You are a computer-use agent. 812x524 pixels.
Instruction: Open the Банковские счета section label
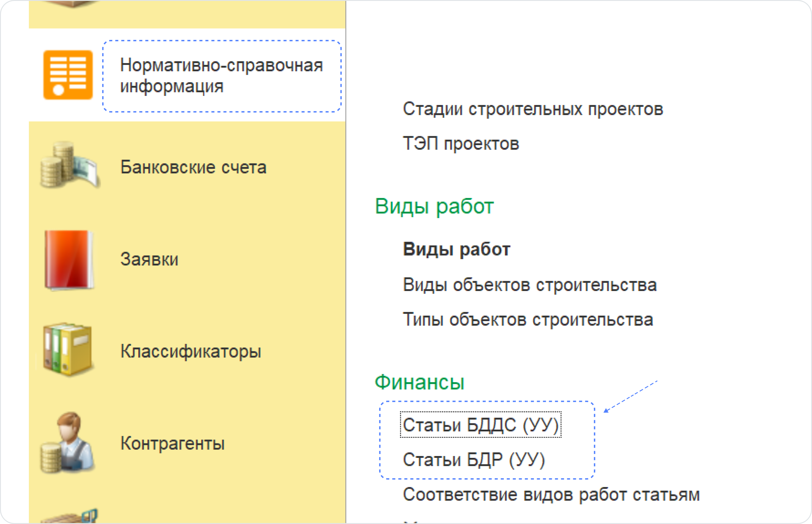[x=193, y=167]
